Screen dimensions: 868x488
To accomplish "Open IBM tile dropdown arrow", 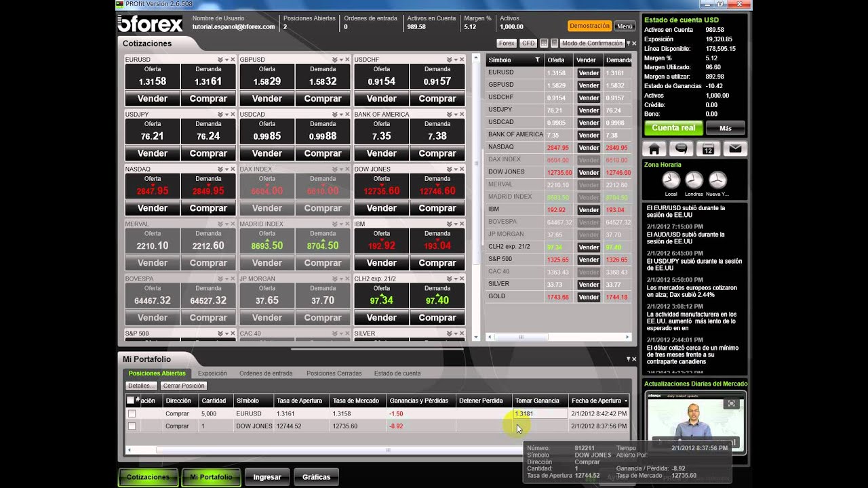I will (x=456, y=224).
